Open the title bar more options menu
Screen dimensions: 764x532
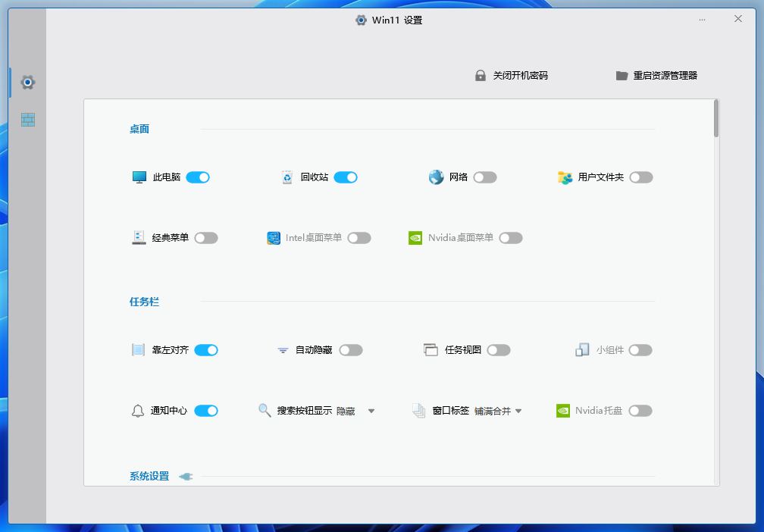(x=703, y=19)
